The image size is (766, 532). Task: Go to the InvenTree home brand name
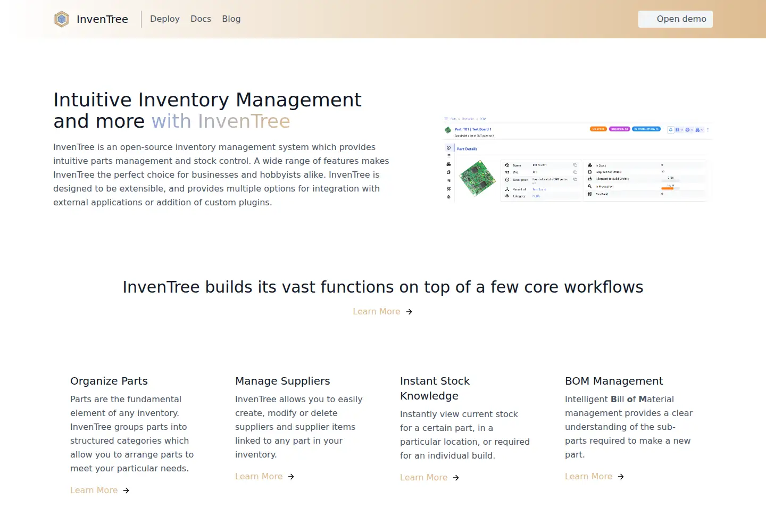(x=102, y=19)
